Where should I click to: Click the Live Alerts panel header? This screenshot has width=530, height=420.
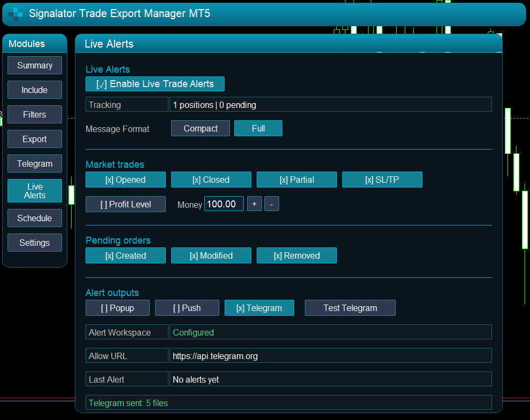pos(288,44)
